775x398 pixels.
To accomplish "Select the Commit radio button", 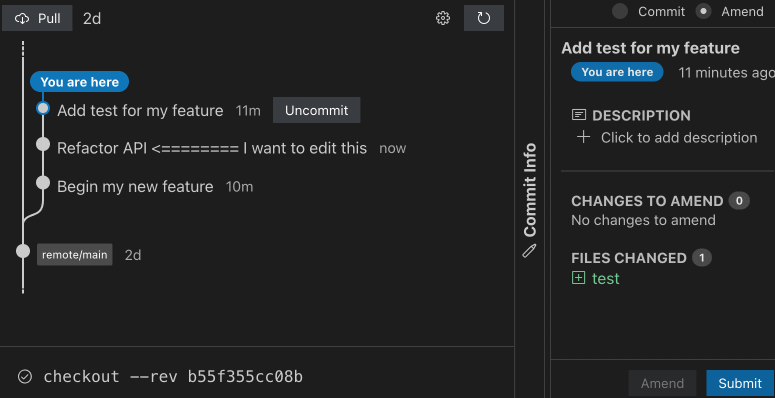I will click(x=620, y=11).
